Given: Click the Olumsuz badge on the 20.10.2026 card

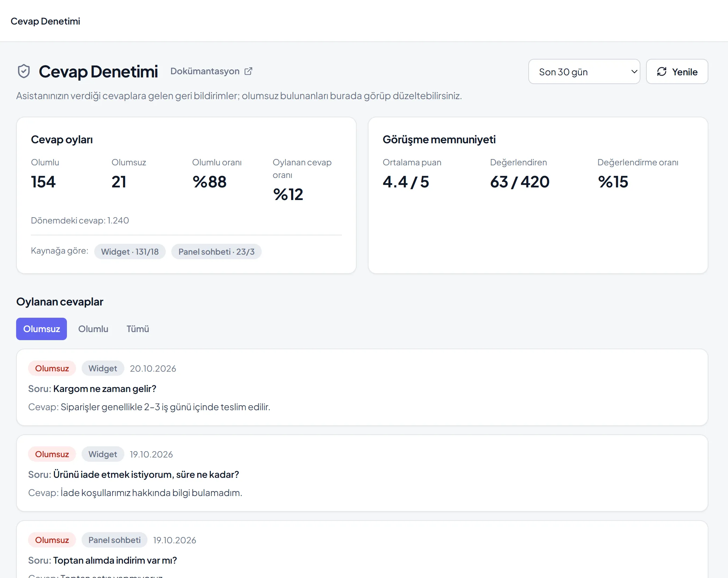Looking at the screenshot, I should click(52, 368).
